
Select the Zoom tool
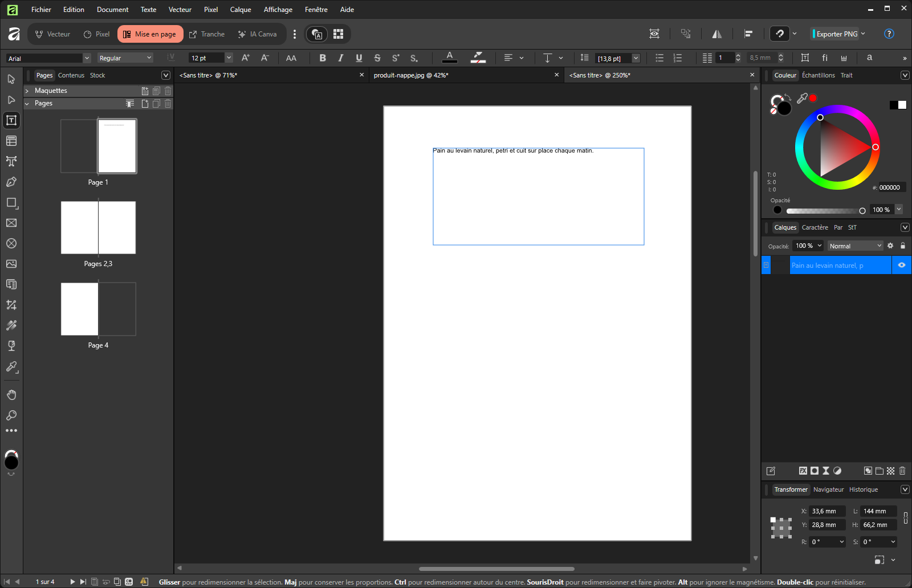(x=11, y=415)
